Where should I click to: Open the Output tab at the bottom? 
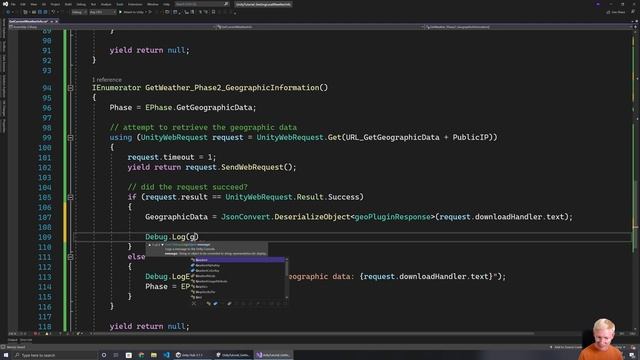coord(13,340)
